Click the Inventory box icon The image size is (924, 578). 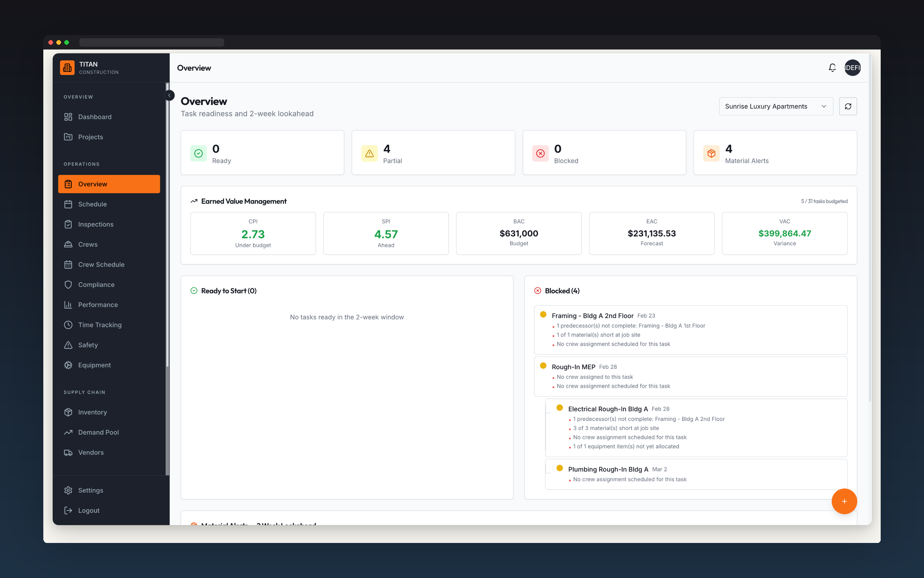click(68, 412)
